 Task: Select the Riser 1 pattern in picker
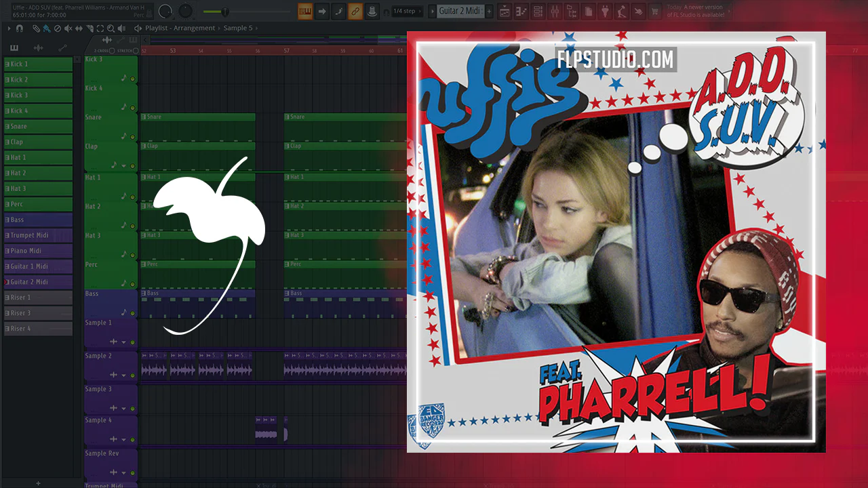pos(38,298)
